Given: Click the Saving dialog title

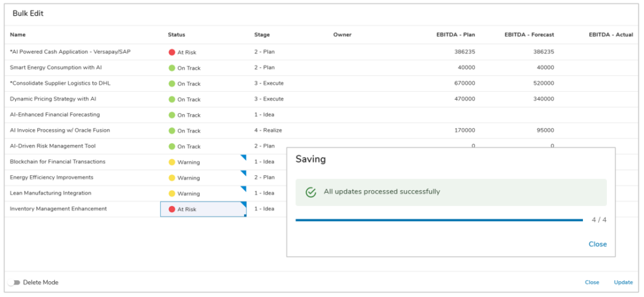Looking at the screenshot, I should click(x=311, y=159).
